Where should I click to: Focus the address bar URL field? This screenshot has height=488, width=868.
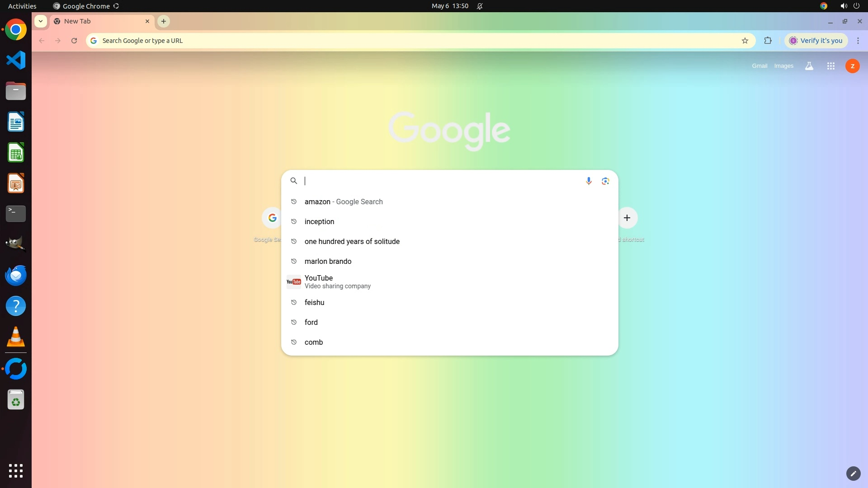[x=407, y=41]
